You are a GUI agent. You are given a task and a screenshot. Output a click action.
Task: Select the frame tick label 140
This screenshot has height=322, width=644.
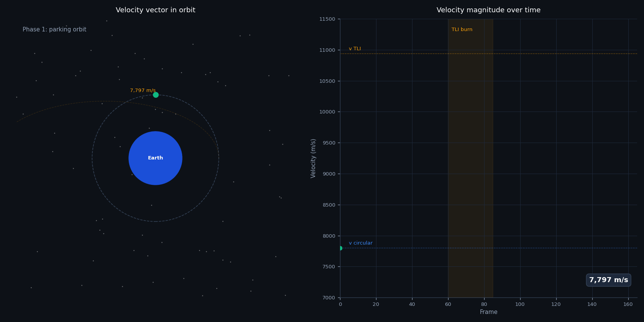coord(592,304)
